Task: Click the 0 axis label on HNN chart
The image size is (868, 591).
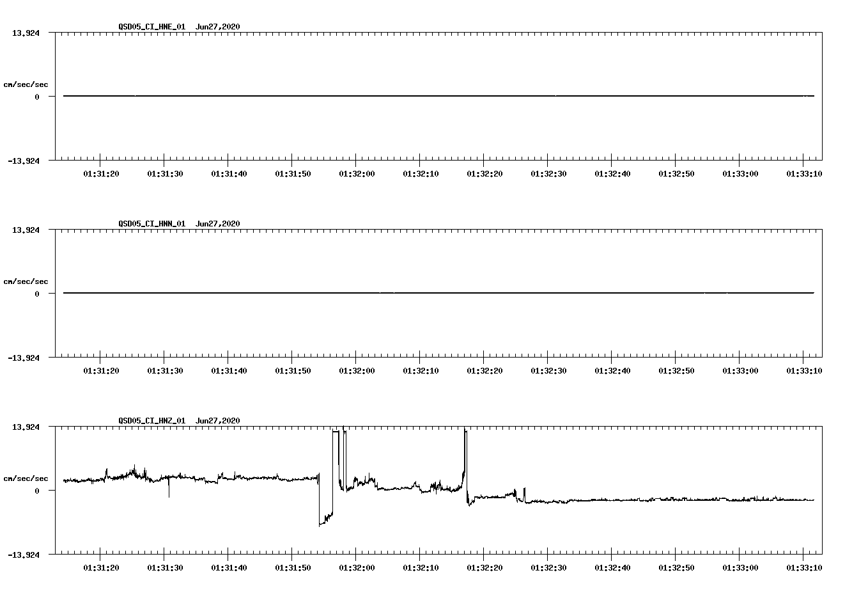Action: click(37, 294)
